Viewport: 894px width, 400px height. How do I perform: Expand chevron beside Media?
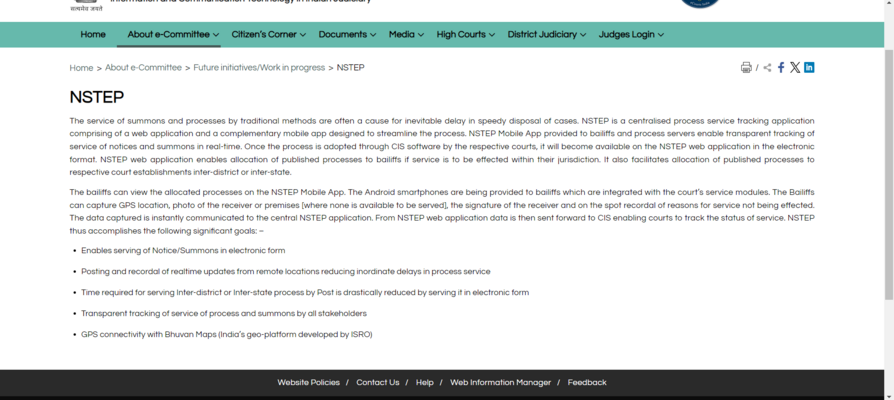coord(421,35)
